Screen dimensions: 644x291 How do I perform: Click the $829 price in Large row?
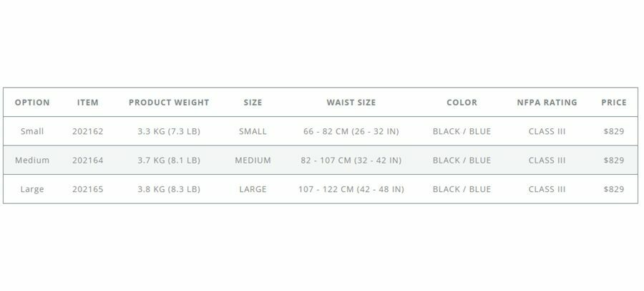pyautogui.click(x=614, y=189)
